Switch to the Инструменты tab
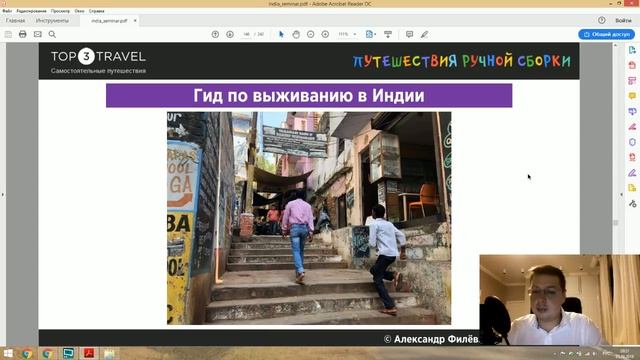 [x=52, y=20]
